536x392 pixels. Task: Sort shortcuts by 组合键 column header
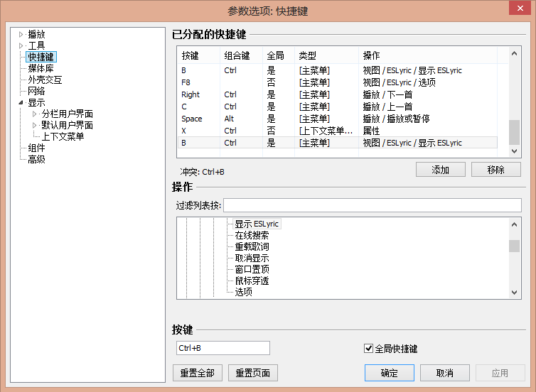pos(237,55)
